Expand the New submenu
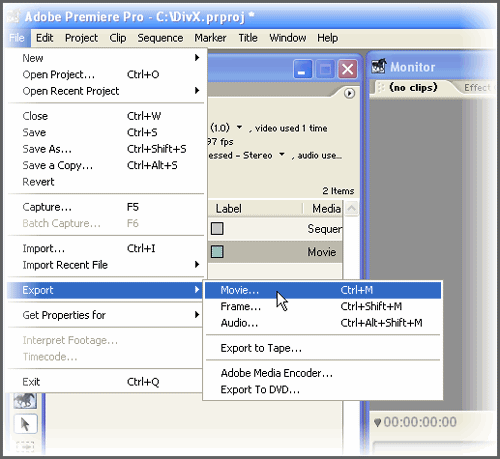This screenshot has width=500, height=459. tap(106, 58)
